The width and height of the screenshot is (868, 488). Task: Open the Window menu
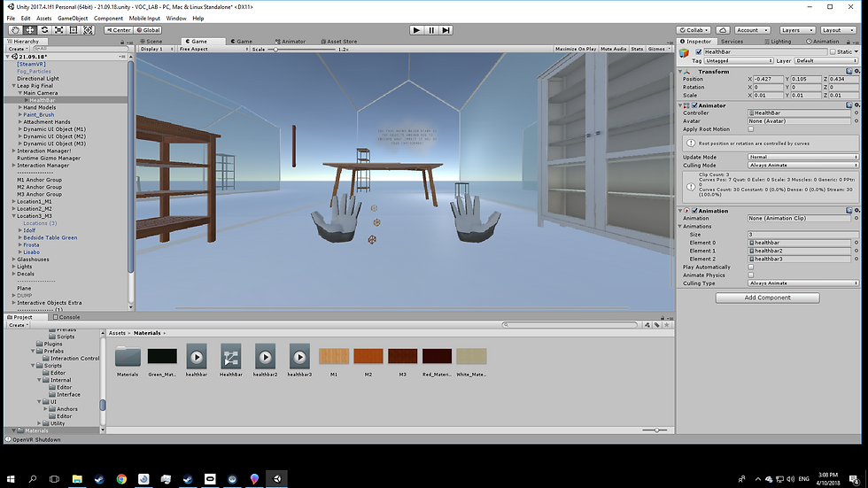point(176,19)
